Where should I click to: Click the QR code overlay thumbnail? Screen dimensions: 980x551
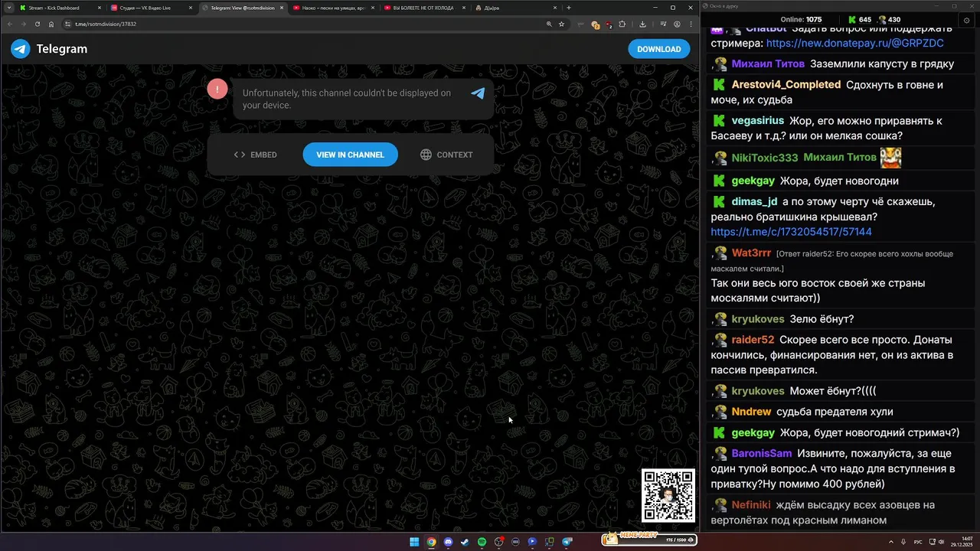[668, 496]
